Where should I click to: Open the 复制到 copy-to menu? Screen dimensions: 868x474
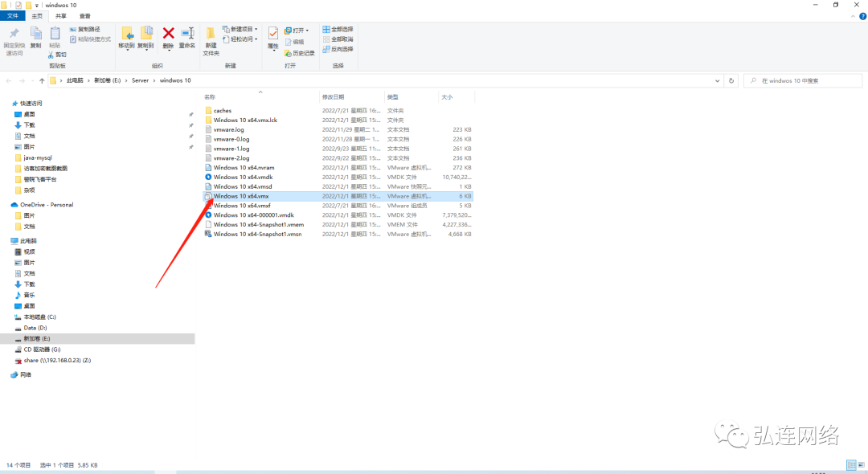click(x=146, y=39)
